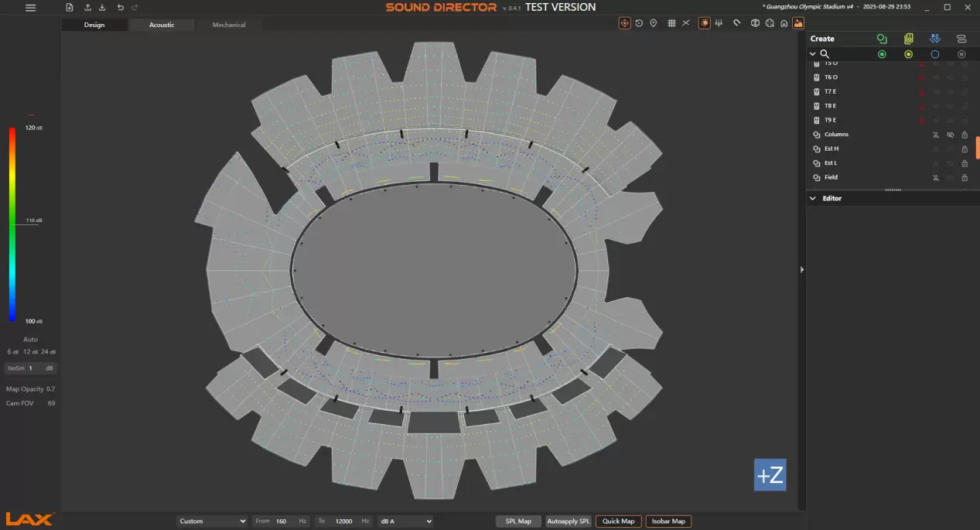The width and height of the screenshot is (980, 530).
Task: Toggle the grid icon in view toolbar
Action: pos(671,23)
